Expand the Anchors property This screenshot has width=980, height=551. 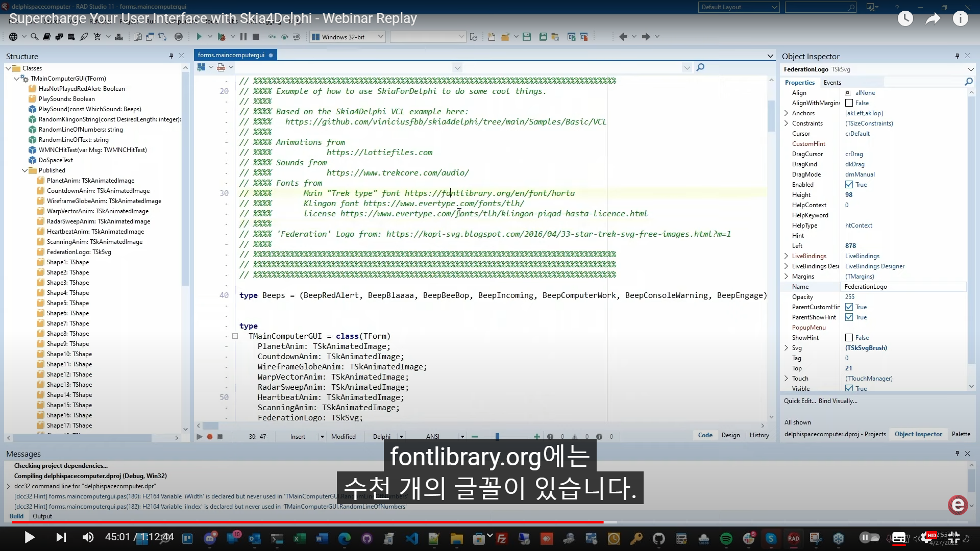[787, 113]
